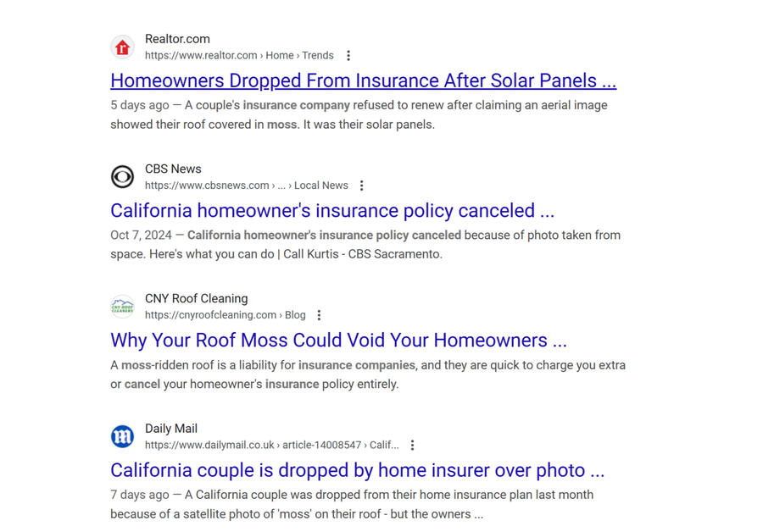Click the CBS News site name
Viewport: 763px width, 532px height.
tap(173, 169)
